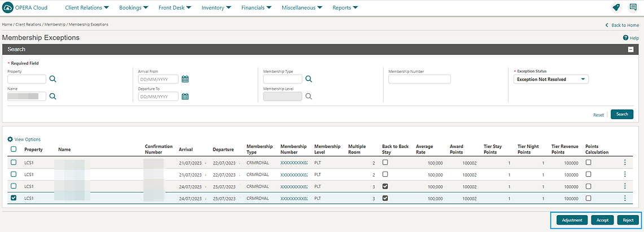The image size is (644, 232).
Task: Uncheck the selected fourth row checkbox
Action: coord(14,198)
